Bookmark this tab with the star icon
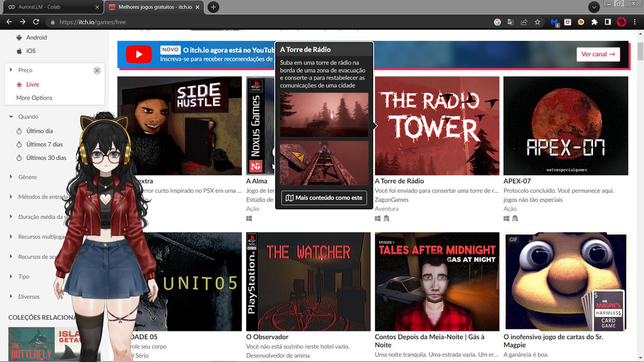644x362 pixels. (x=537, y=22)
